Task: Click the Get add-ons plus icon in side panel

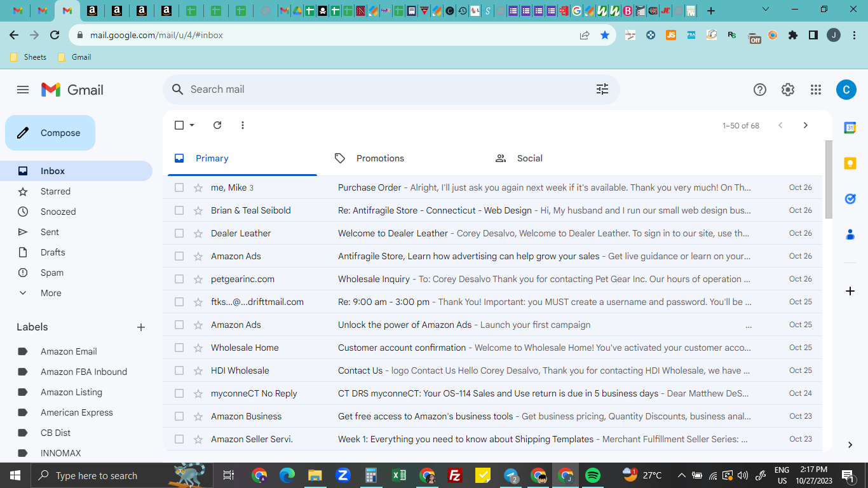Action: pos(850,291)
